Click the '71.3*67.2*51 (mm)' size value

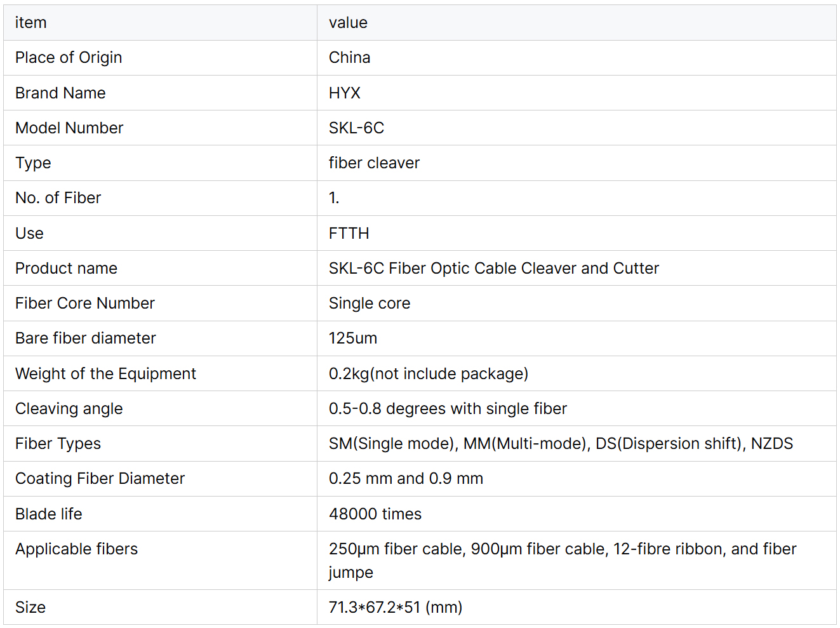tap(395, 608)
